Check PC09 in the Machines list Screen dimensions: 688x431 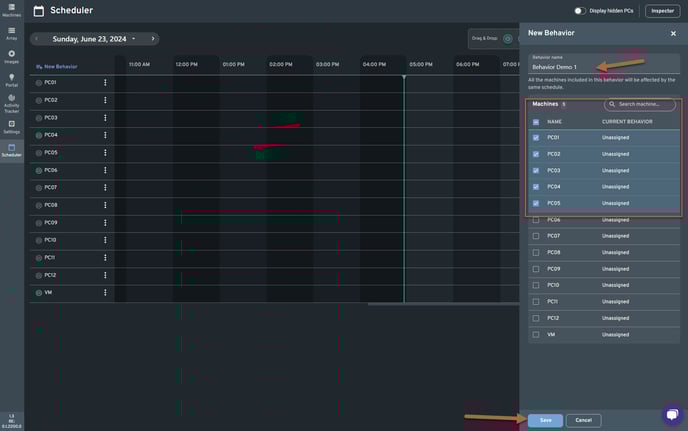click(536, 269)
